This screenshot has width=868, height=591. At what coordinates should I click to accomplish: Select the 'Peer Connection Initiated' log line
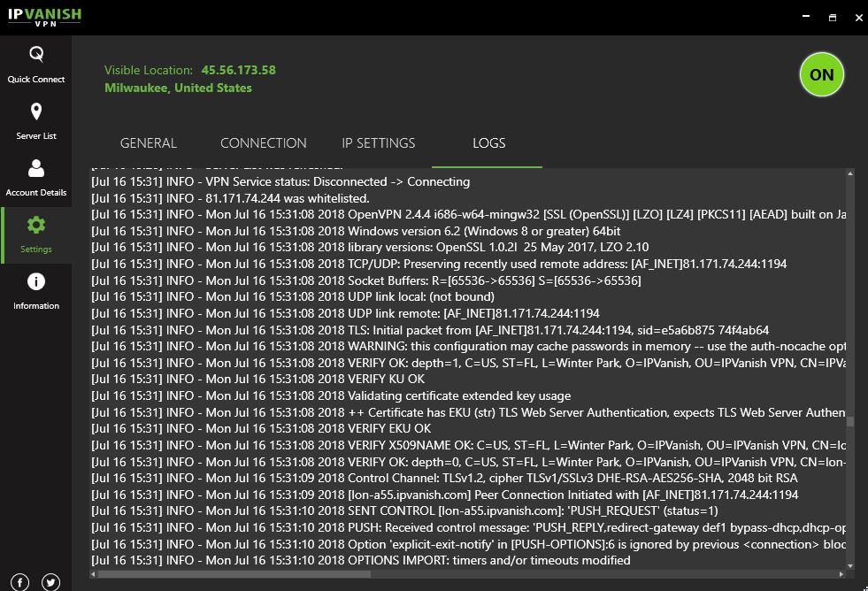point(444,495)
